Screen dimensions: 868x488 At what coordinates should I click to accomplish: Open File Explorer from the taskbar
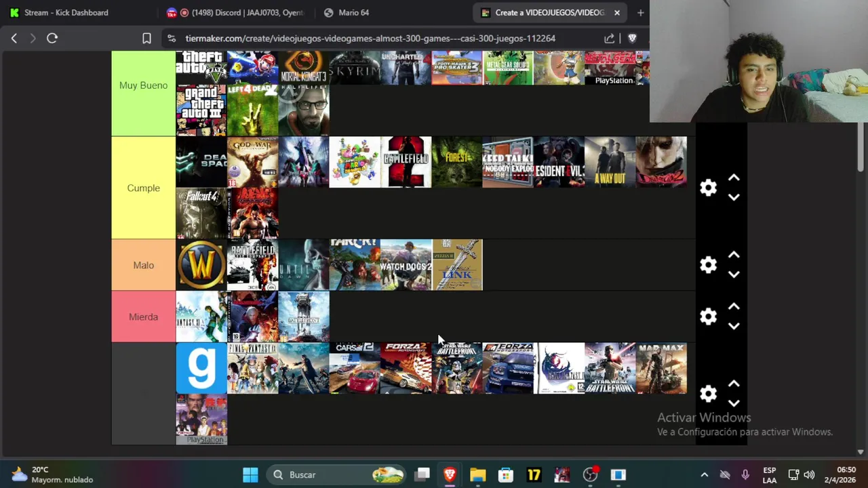click(x=477, y=474)
